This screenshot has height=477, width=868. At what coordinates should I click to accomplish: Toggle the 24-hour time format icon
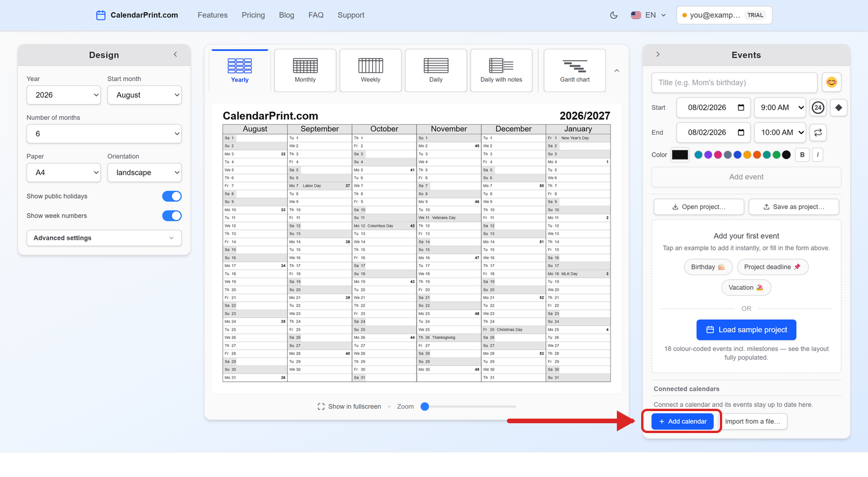[818, 108]
